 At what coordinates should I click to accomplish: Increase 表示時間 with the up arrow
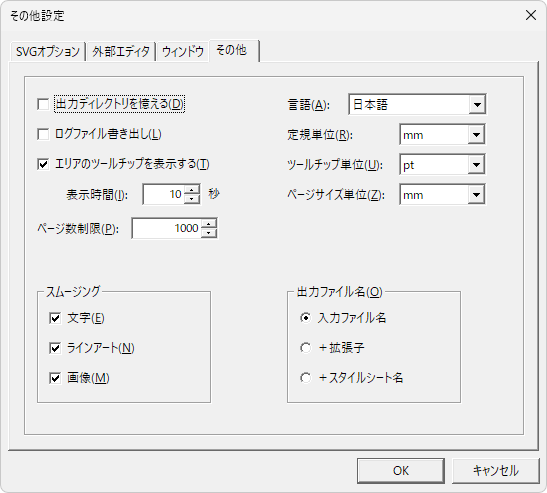click(192, 190)
